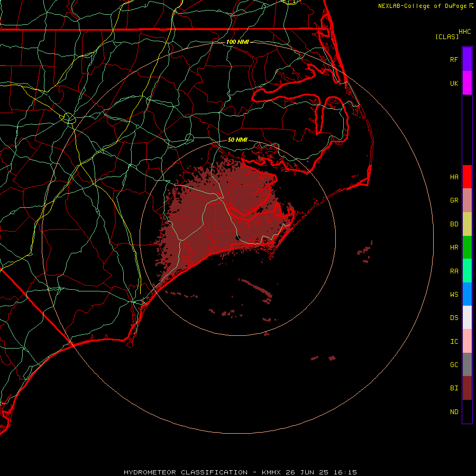Click the UK magenta legend swatch
The image size is (476, 476).
click(467, 83)
